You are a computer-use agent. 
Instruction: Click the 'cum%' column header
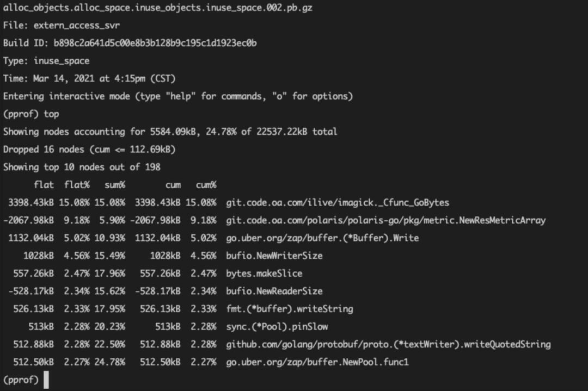tap(206, 185)
